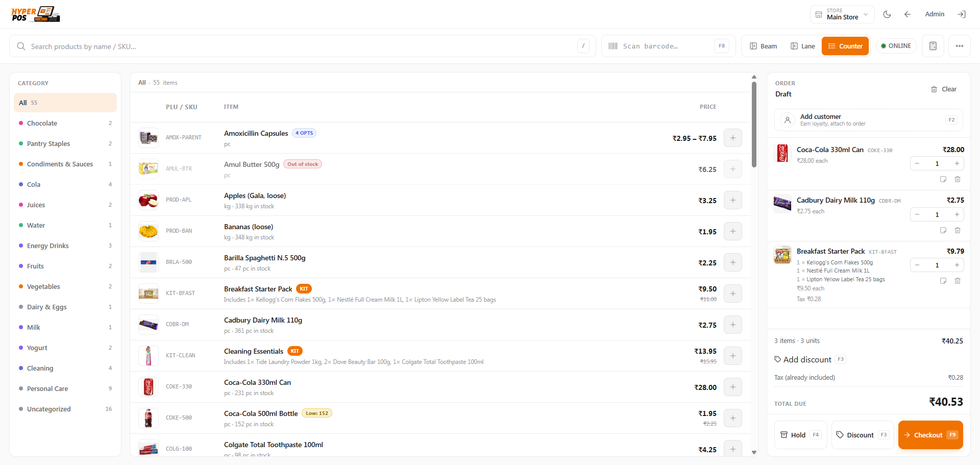
Task: Toggle dark mode with the moon icon
Action: 887,14
